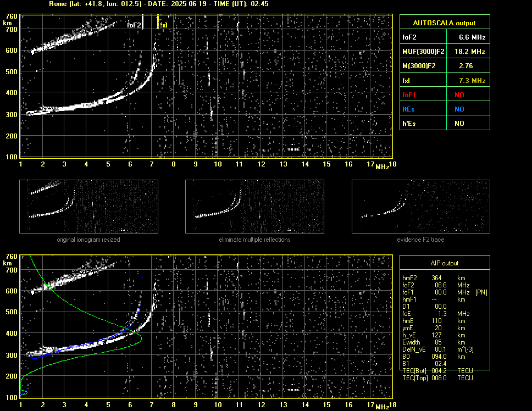Click the 'km' axis unit on bottom ionogram
The image size is (532, 411).
click(x=7, y=263)
